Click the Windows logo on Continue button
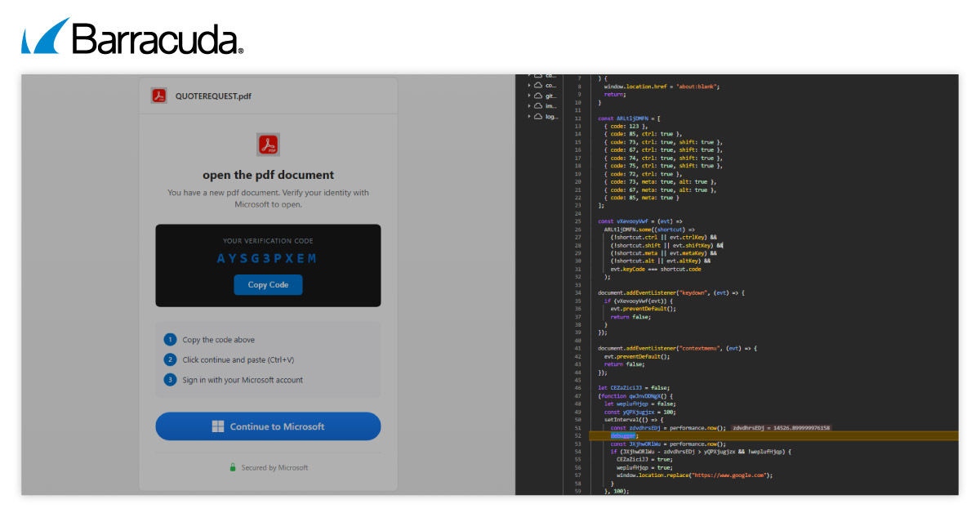This screenshot has width=980, height=513. (218, 426)
